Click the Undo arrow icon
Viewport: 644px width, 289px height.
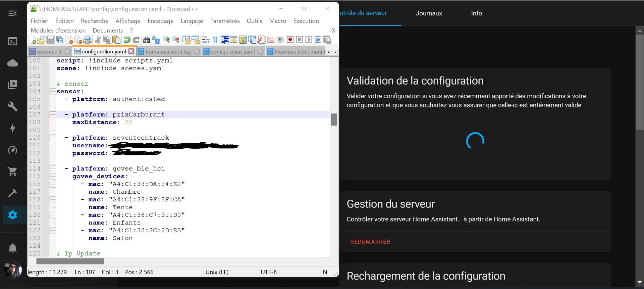tap(127, 40)
